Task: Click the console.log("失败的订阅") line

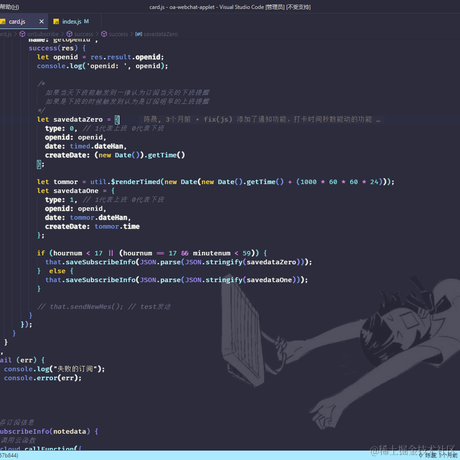Action: click(54, 369)
